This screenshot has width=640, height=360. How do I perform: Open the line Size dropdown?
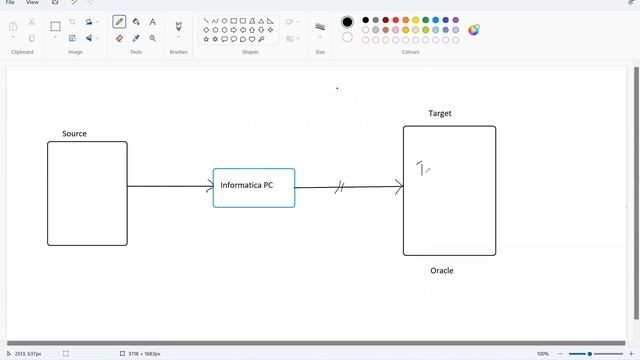tap(320, 30)
